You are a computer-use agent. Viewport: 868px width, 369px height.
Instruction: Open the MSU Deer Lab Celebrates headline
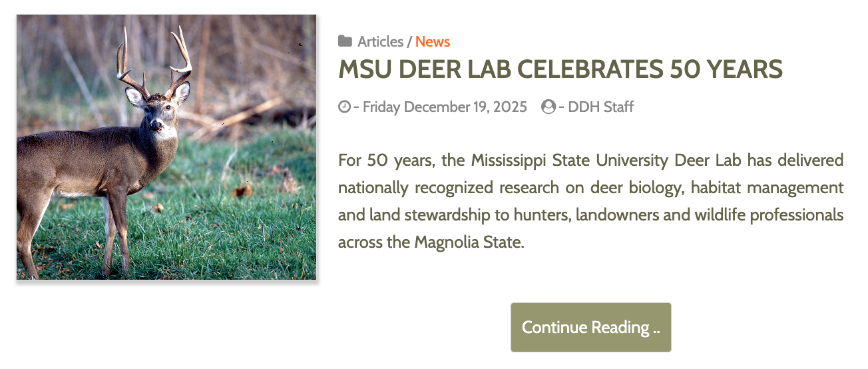(x=560, y=69)
